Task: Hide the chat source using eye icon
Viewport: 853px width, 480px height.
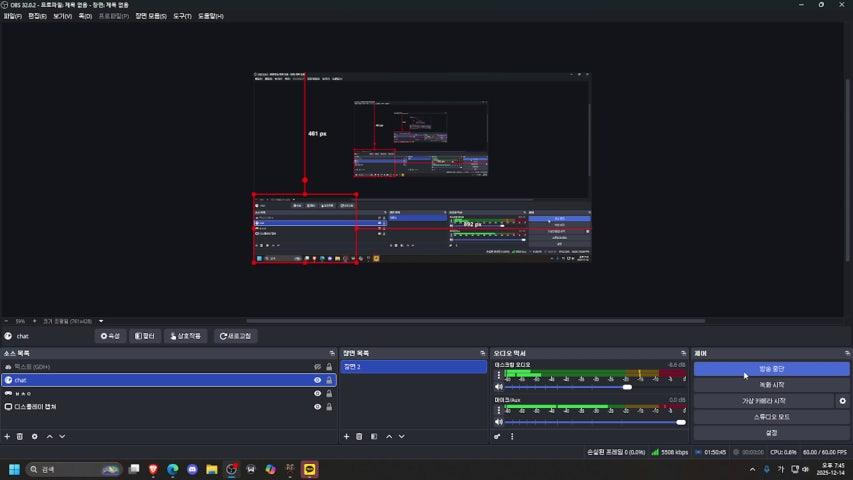Action: 317,380
